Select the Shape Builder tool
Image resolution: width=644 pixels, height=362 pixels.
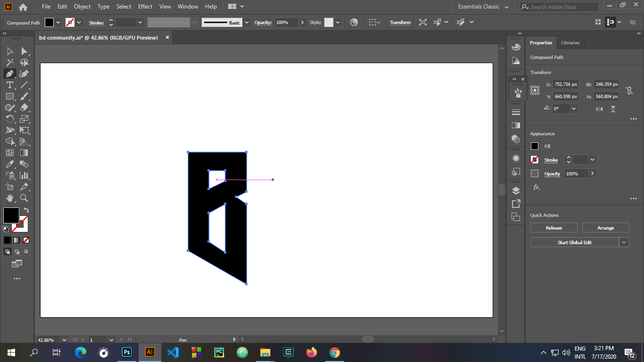coord(9,141)
